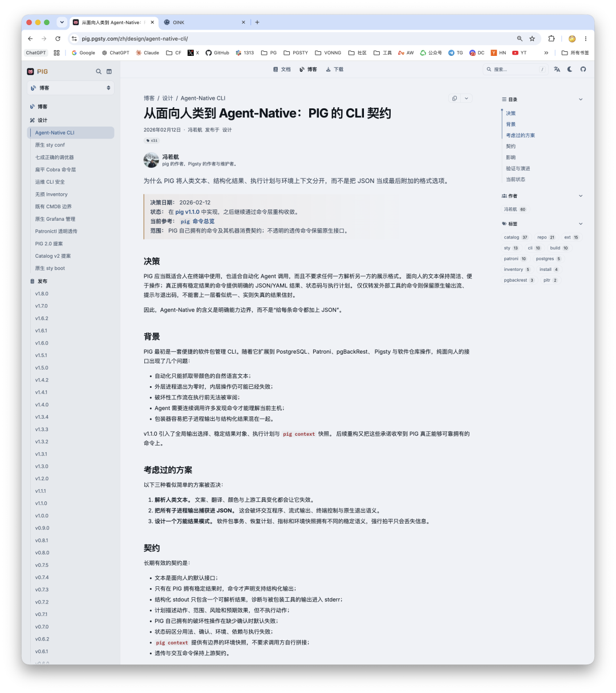The image size is (616, 693).
Task: Open the GitHub repository icon in header
Action: point(583,69)
